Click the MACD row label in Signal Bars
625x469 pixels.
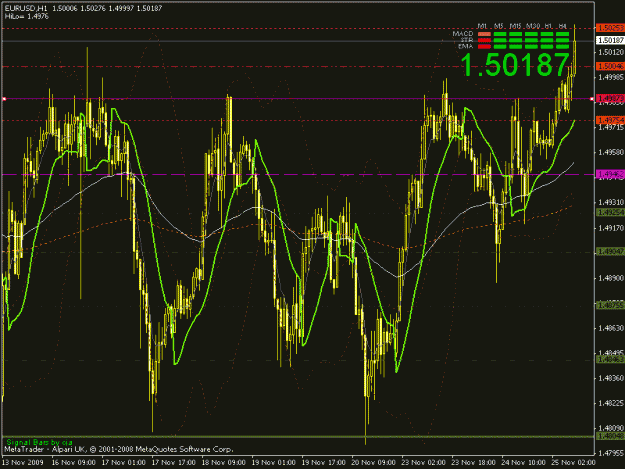pyautogui.click(x=463, y=33)
